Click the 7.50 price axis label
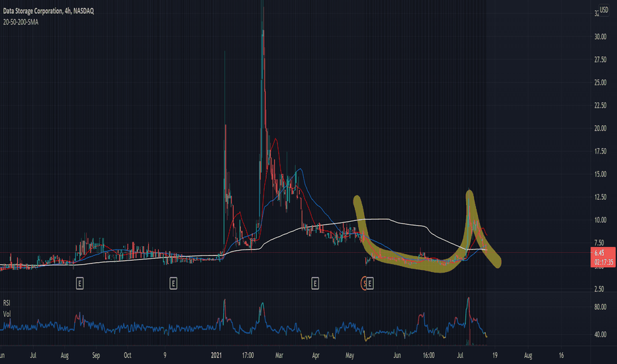Image resolution: width=617 pixels, height=364 pixels. coord(599,243)
